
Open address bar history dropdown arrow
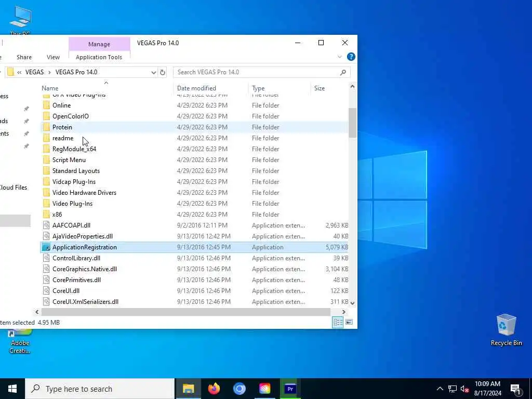pos(153,72)
